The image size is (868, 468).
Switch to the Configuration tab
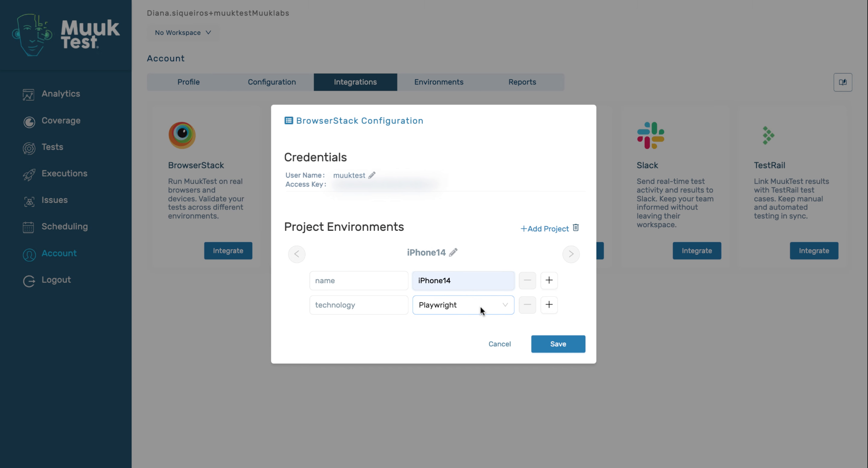(x=272, y=82)
